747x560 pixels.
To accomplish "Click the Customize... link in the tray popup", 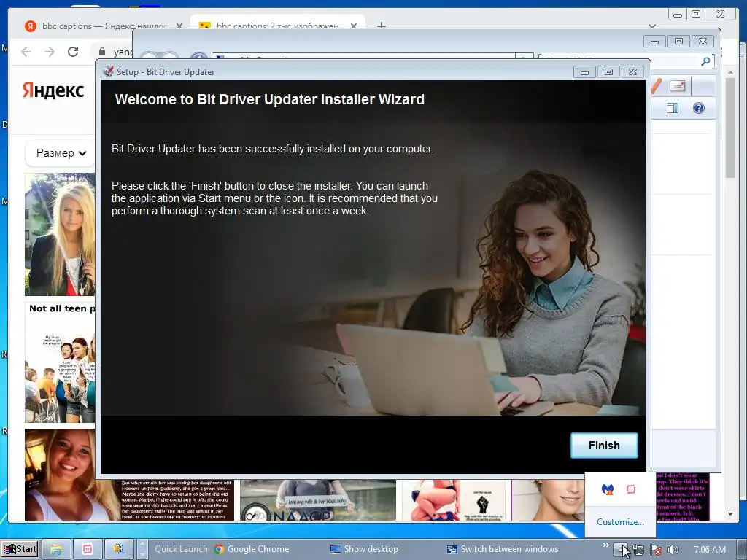I will (x=620, y=522).
